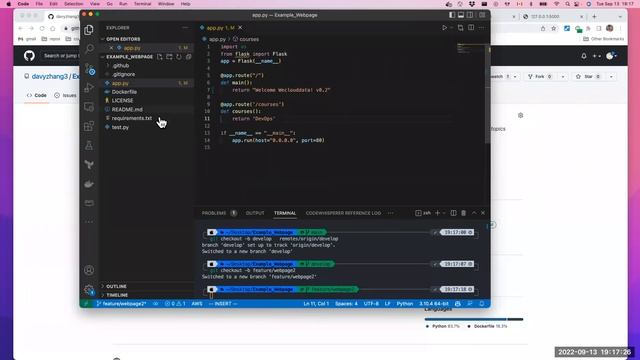This screenshot has width=640, height=360.
Task: Toggle Panel layout icon in title bar
Action: (461, 15)
